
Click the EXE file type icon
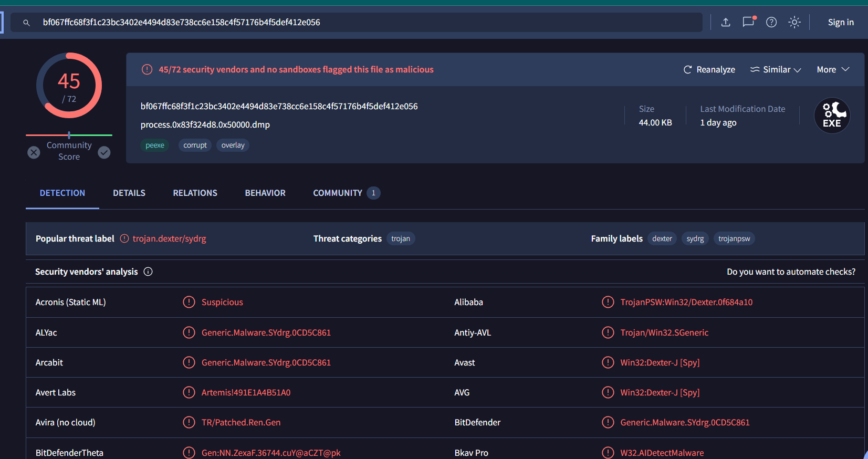coord(832,116)
